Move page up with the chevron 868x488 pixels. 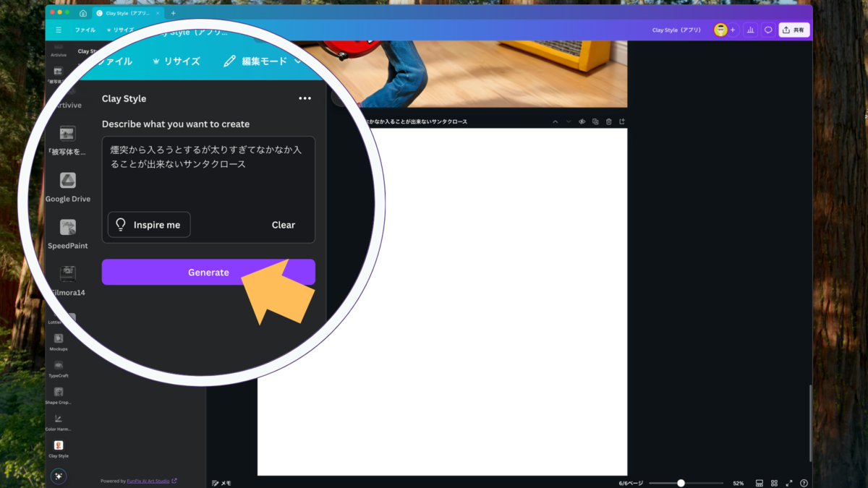(556, 121)
